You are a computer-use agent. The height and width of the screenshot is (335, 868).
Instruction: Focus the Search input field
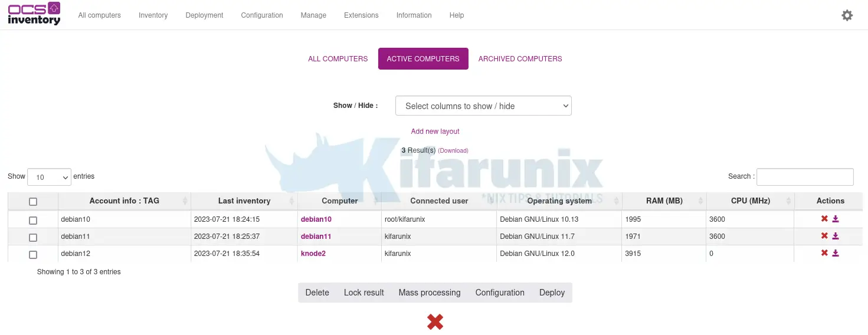pyautogui.click(x=805, y=177)
